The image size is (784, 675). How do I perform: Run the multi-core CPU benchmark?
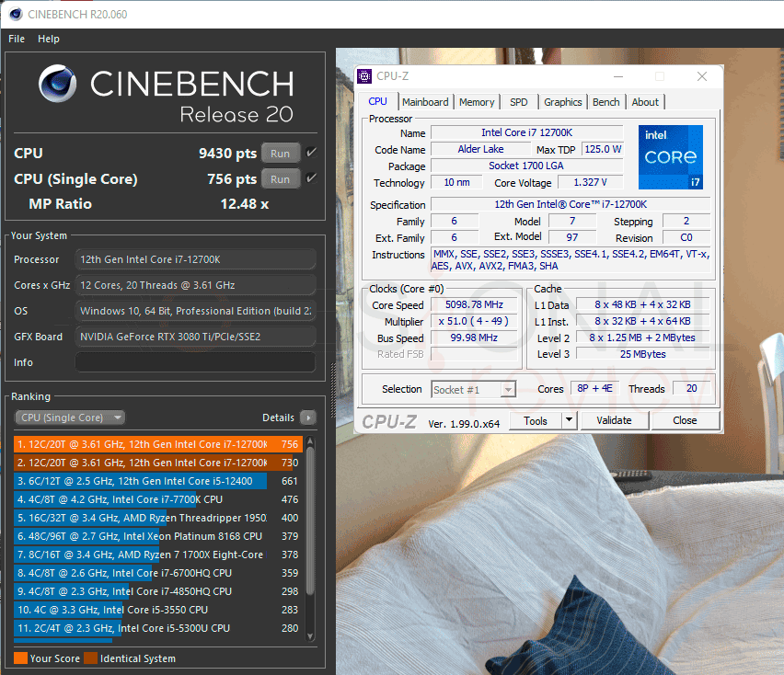(x=281, y=154)
